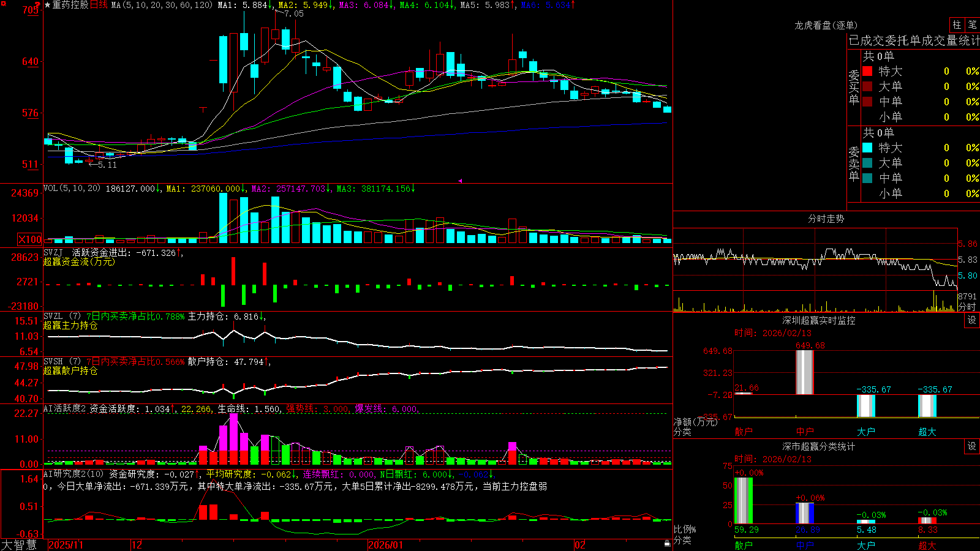Click the 中户 649.68 bar in 深圳超赢实时监控

pos(804,372)
